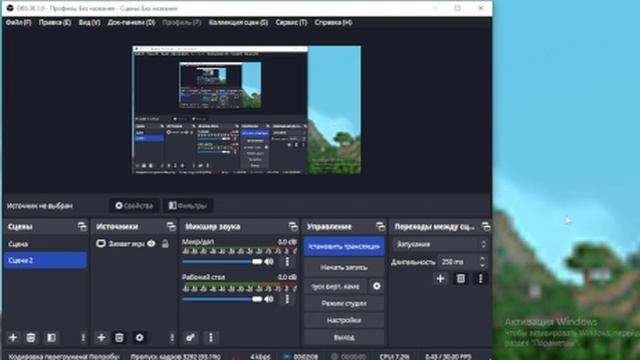
Task: Open the Сервис menu
Action: point(291,22)
